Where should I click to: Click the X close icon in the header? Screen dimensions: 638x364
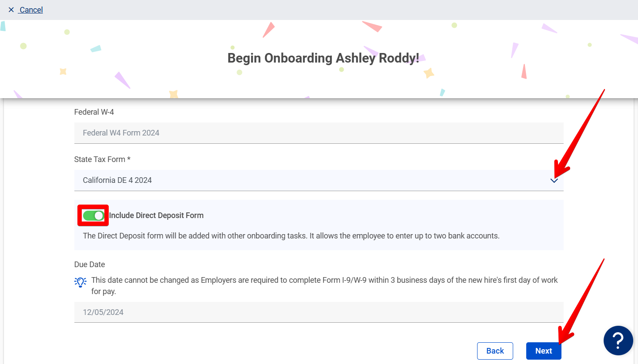point(11,10)
